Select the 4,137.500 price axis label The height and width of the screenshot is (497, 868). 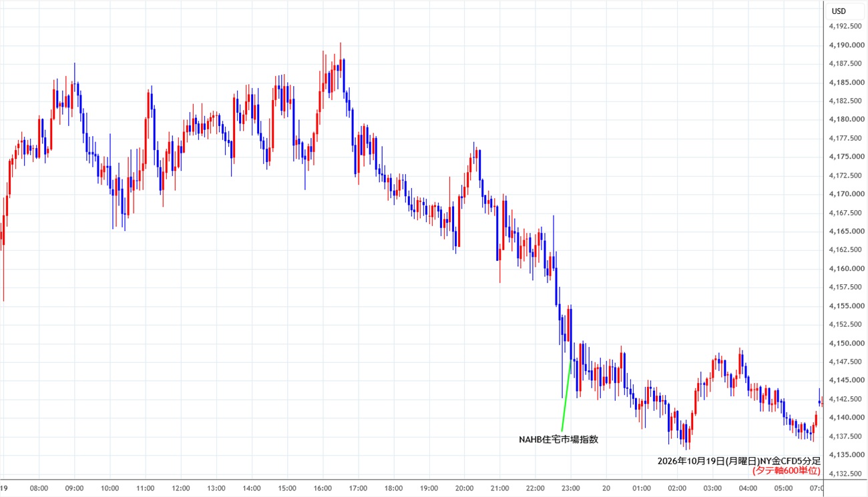pyautogui.click(x=847, y=436)
